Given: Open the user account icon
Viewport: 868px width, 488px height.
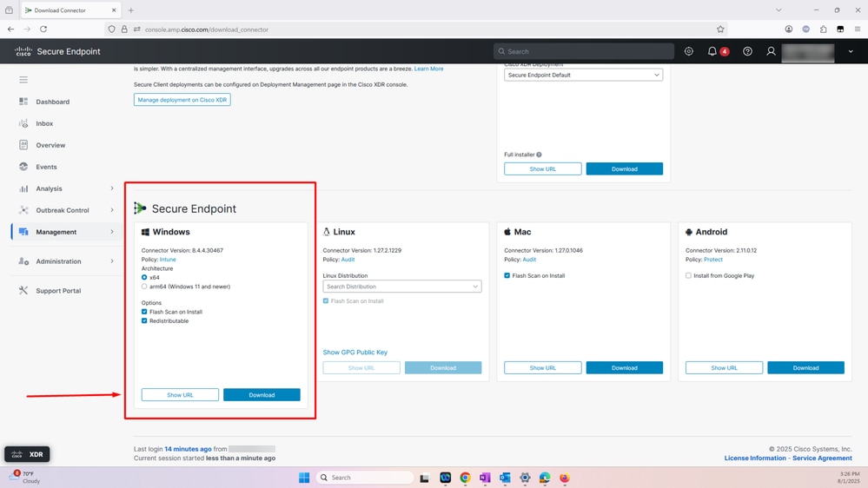Looking at the screenshot, I should pyautogui.click(x=771, y=51).
